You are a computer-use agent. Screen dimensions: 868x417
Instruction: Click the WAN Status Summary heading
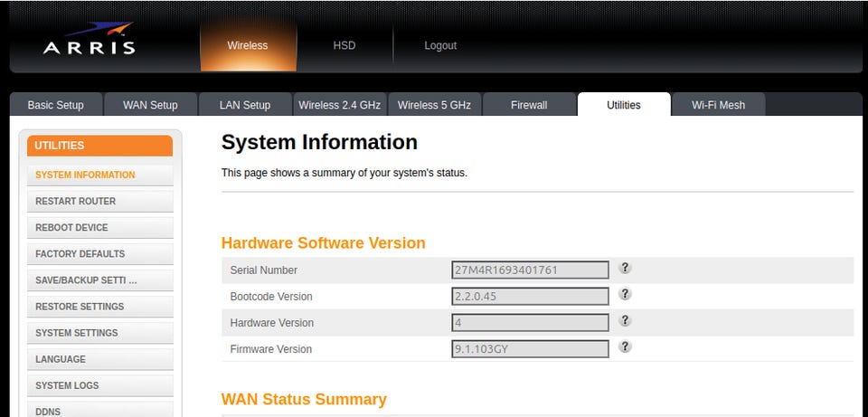[304, 399]
